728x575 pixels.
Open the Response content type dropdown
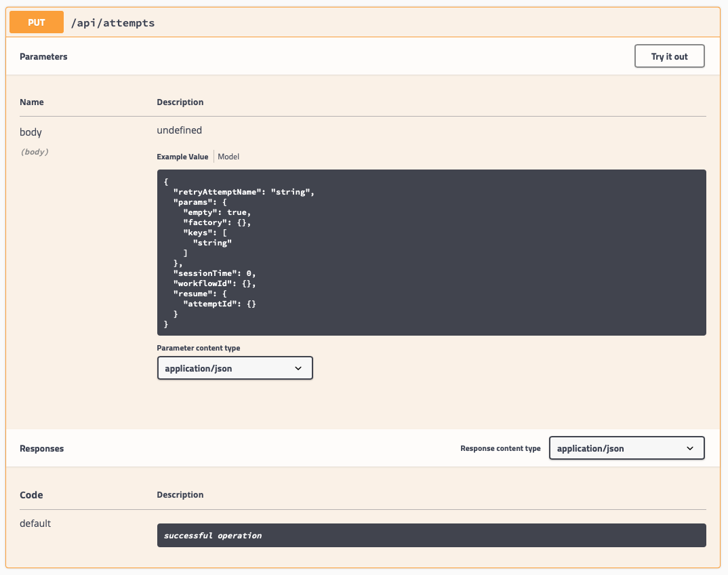coord(627,448)
